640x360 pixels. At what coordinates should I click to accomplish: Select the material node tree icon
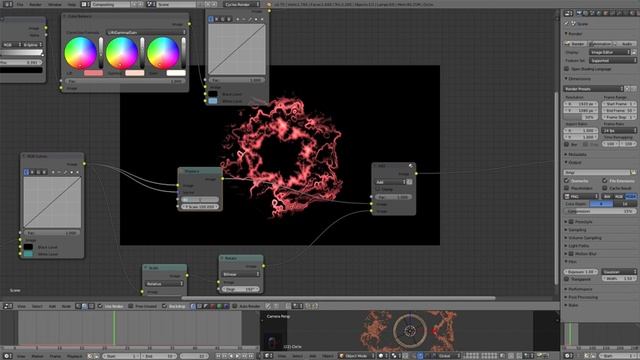pyautogui.click(x=78, y=306)
